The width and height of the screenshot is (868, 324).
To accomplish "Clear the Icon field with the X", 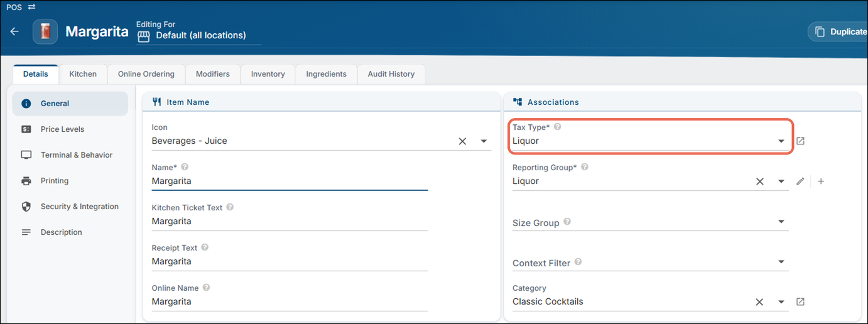I will tap(462, 141).
